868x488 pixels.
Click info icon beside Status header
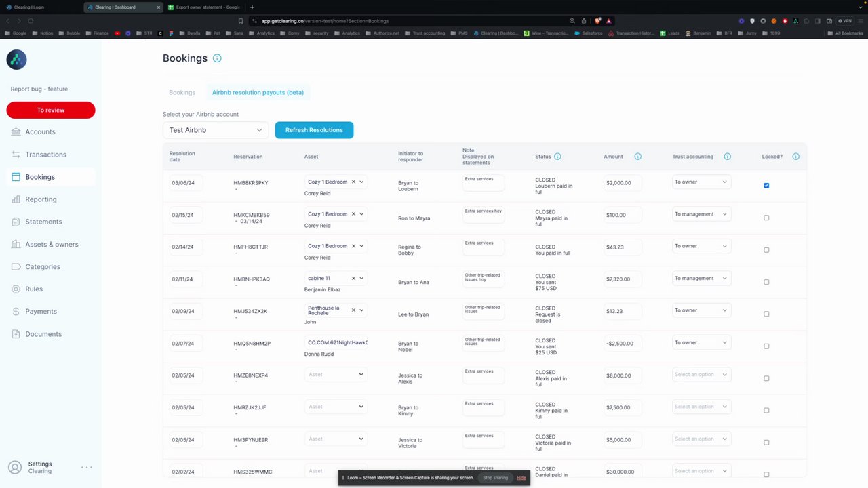pos(557,157)
